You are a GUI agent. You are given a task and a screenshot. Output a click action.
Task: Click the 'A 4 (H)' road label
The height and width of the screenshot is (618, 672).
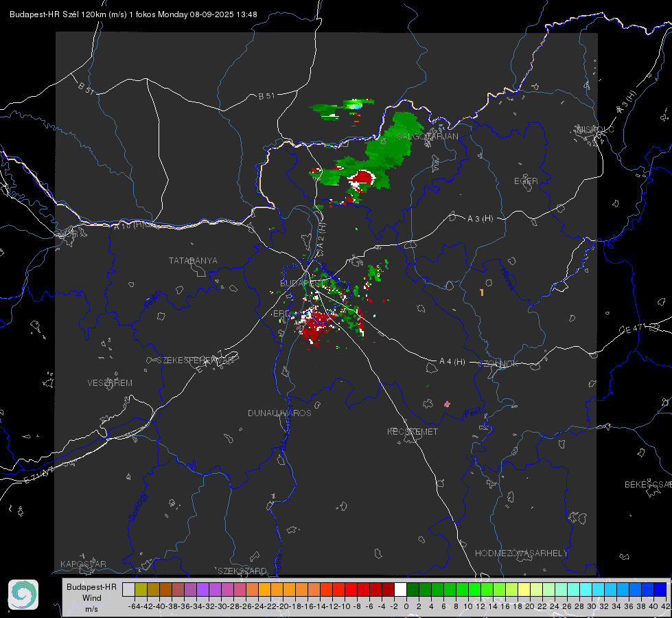click(452, 362)
